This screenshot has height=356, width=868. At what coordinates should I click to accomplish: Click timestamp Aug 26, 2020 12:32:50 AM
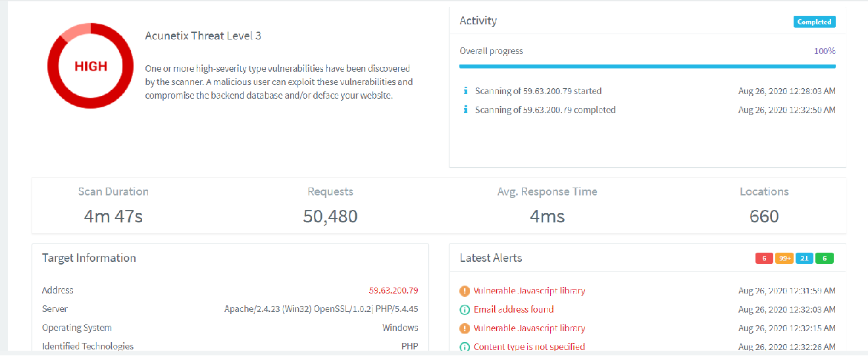(x=787, y=110)
